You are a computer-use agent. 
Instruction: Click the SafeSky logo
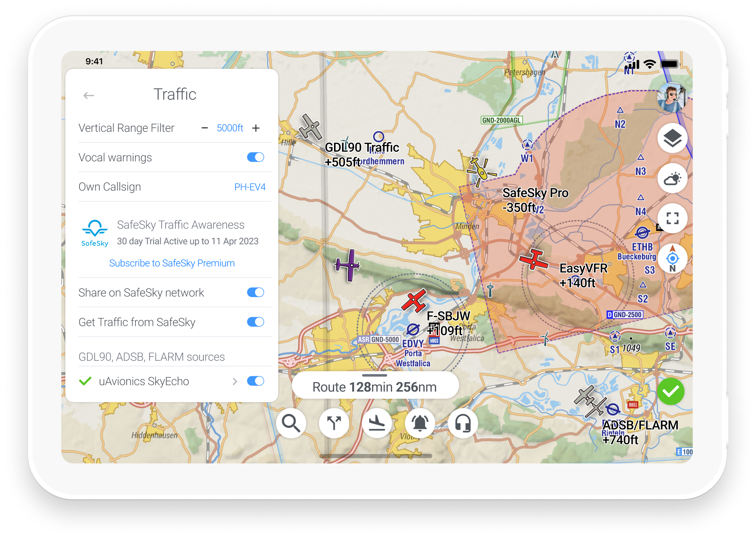tap(95, 233)
